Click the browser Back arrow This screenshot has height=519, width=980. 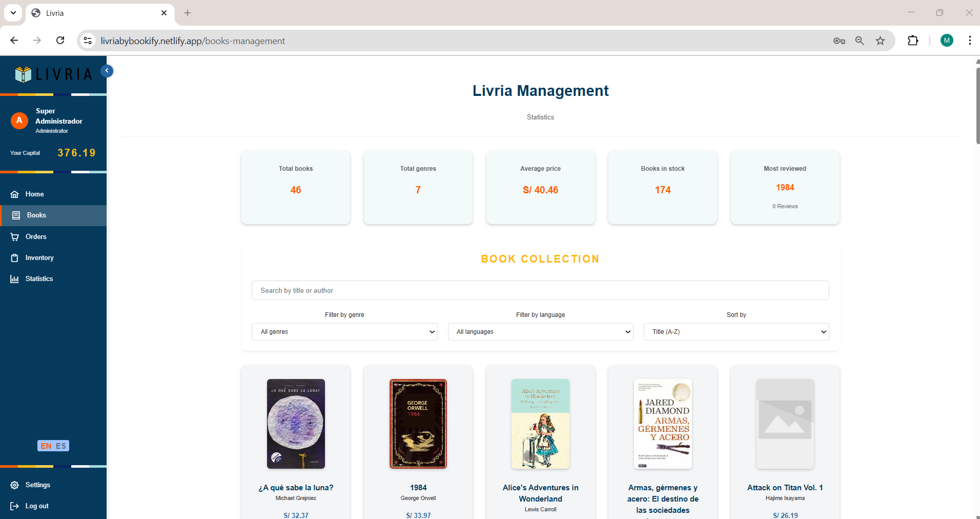[x=14, y=41]
